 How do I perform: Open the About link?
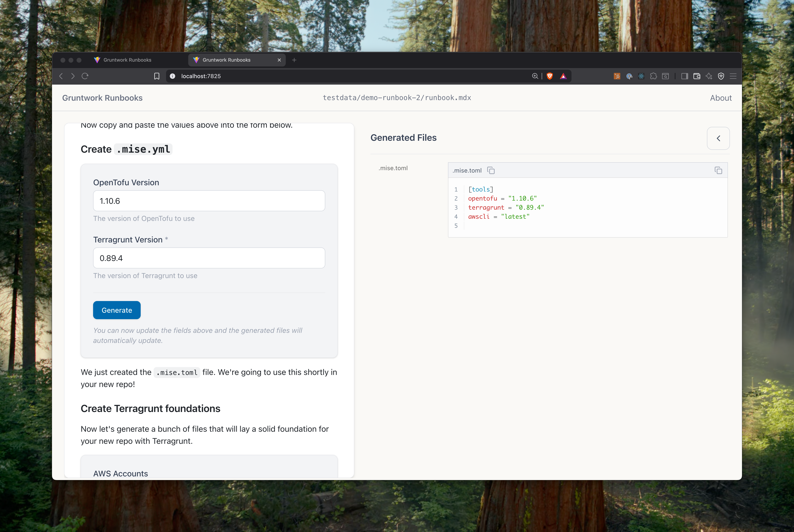coord(721,98)
